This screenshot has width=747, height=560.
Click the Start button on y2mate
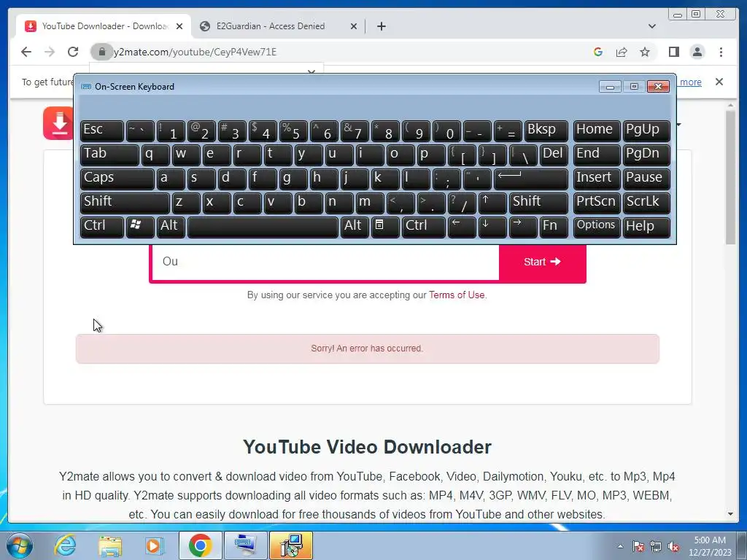click(542, 262)
